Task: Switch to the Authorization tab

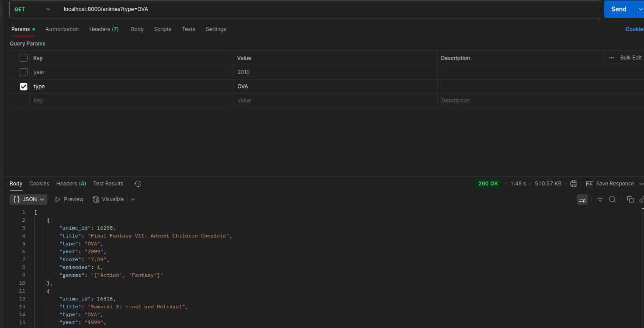Action: pyautogui.click(x=62, y=29)
